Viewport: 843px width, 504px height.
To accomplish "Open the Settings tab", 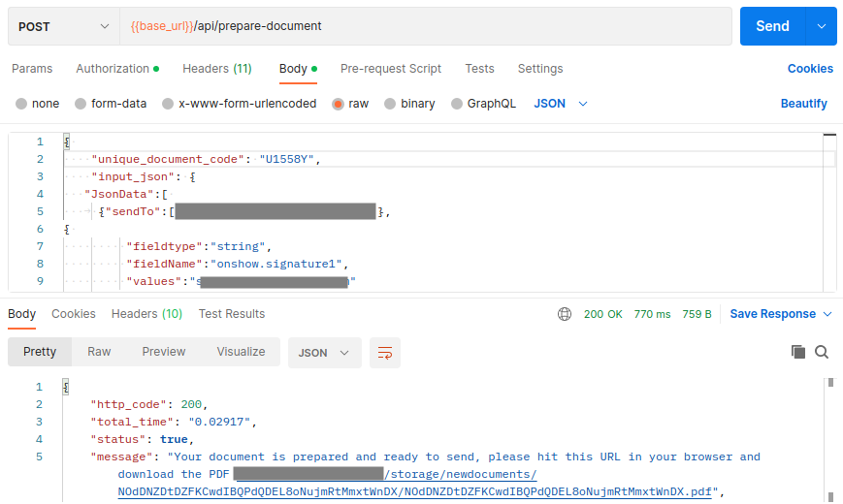I will click(x=540, y=69).
